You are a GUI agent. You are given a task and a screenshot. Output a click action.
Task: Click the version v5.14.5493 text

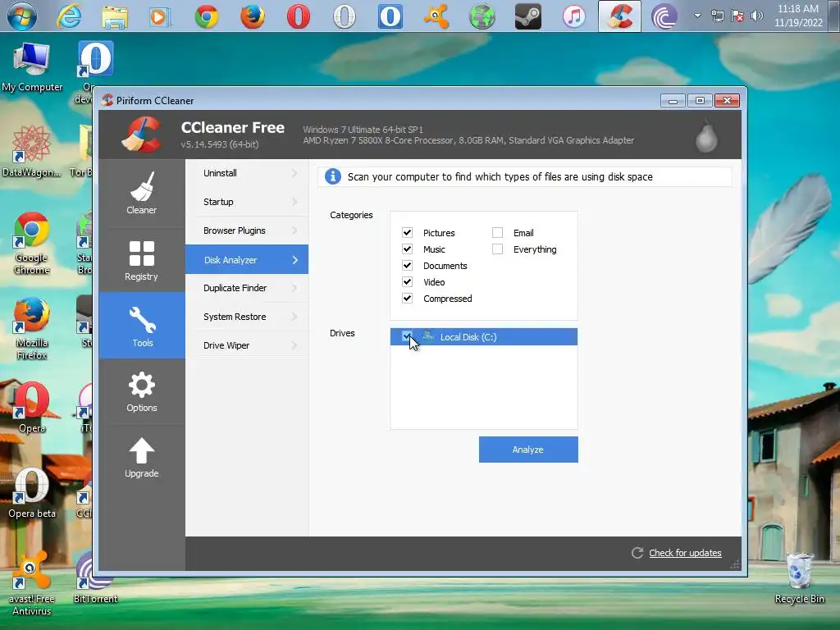(x=220, y=144)
